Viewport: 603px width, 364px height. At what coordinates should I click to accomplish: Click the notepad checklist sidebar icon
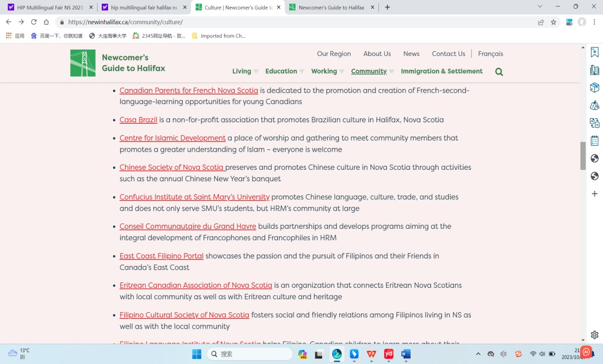coord(594,141)
